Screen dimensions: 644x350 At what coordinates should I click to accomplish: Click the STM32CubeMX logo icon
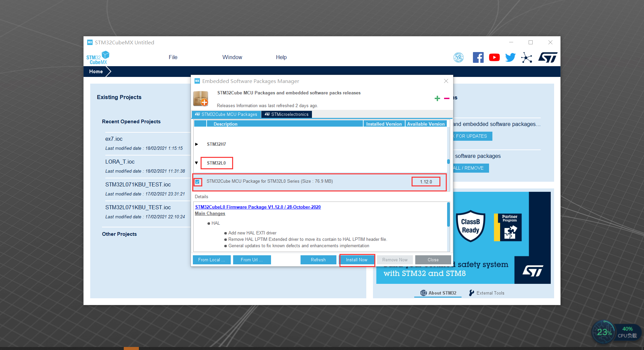(x=98, y=58)
